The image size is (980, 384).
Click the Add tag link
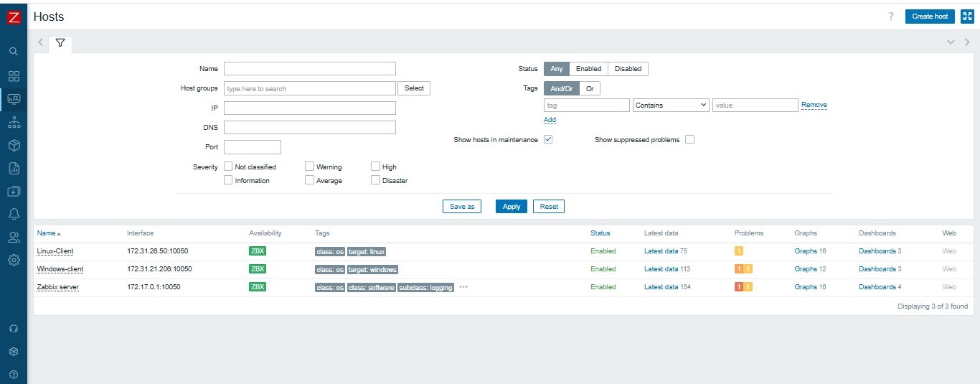pyautogui.click(x=550, y=120)
